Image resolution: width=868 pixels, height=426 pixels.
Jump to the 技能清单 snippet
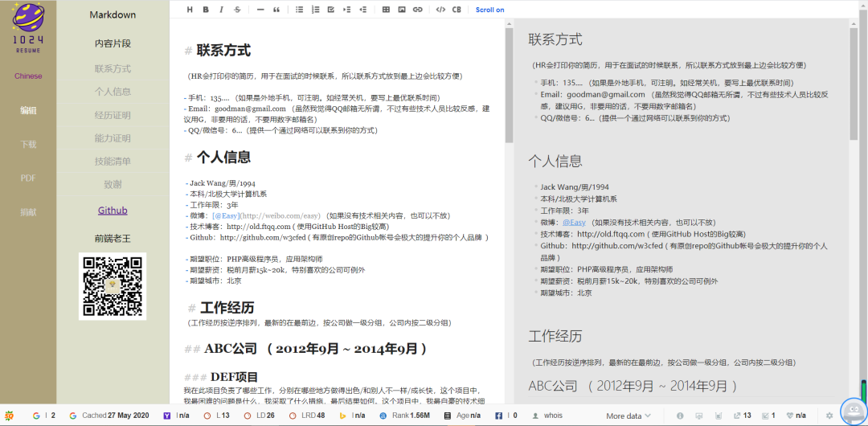[x=113, y=162]
